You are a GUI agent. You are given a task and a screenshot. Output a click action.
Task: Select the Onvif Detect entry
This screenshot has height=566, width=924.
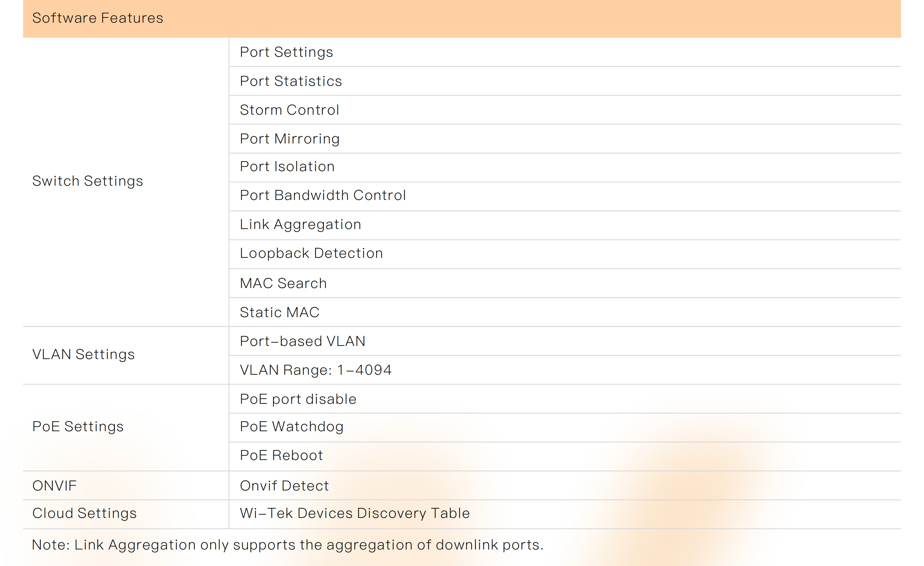click(x=284, y=486)
